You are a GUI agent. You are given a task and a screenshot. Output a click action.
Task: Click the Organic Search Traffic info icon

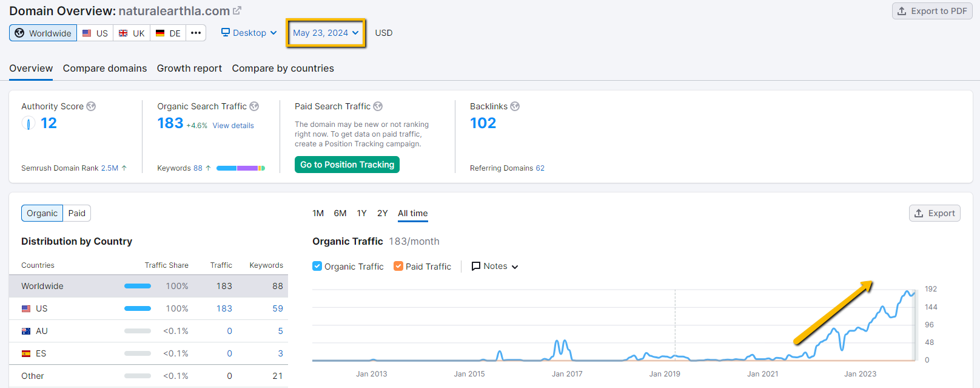pyautogui.click(x=254, y=106)
